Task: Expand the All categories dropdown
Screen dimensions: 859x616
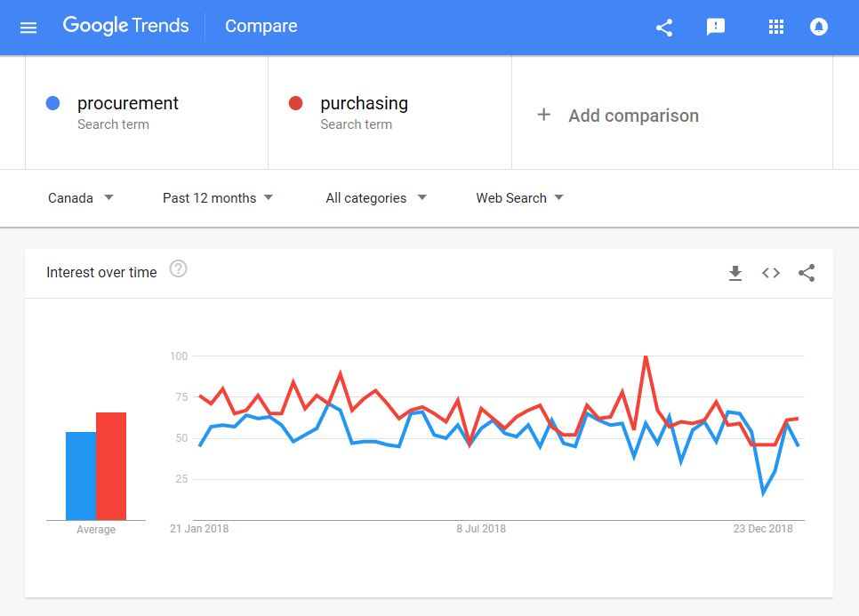Action: pos(376,197)
